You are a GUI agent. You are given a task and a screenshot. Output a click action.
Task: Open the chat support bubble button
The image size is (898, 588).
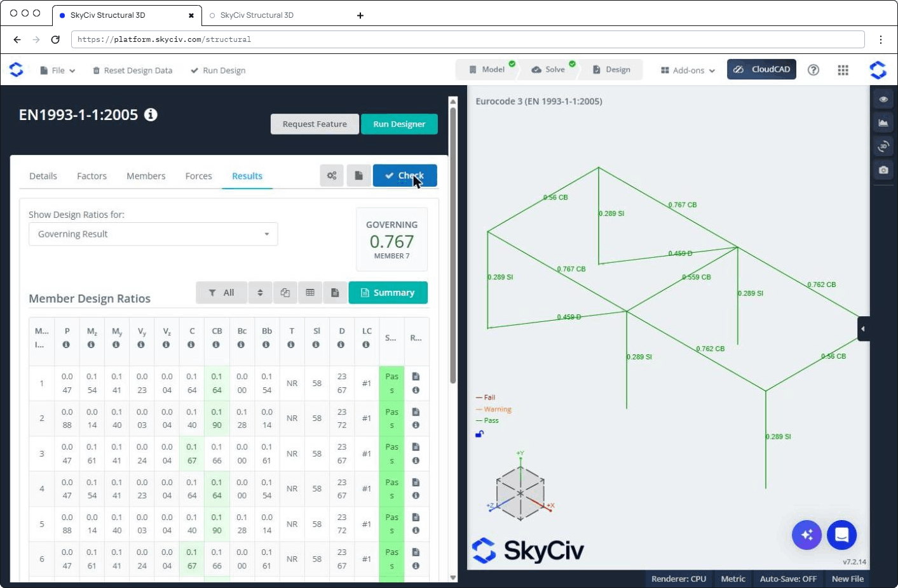click(842, 535)
